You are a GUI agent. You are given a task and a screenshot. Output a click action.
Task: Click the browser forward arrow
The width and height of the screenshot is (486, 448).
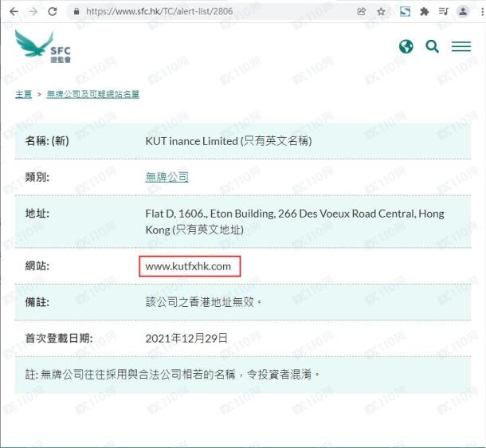point(33,12)
